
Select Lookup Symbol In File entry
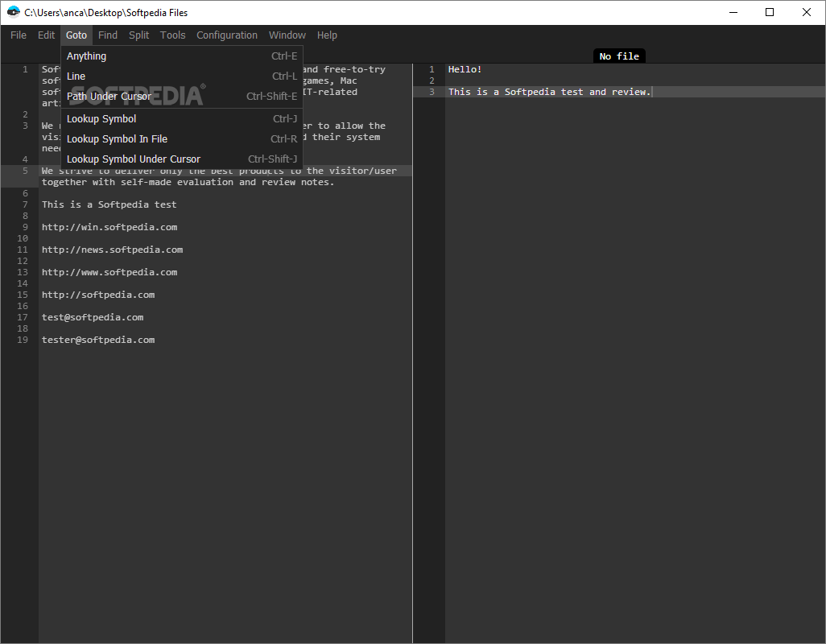click(182, 139)
